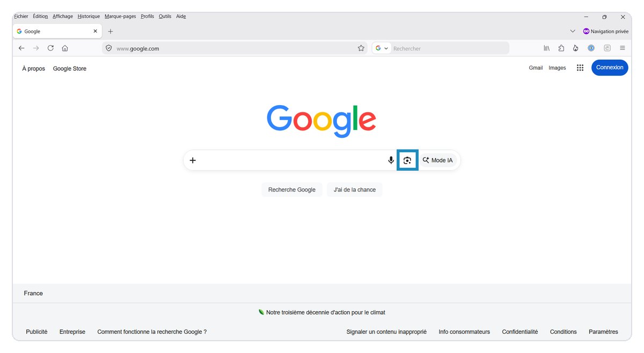Expand the search engine selector dropdown
Viewport: 644px width, 353px height.
(382, 48)
